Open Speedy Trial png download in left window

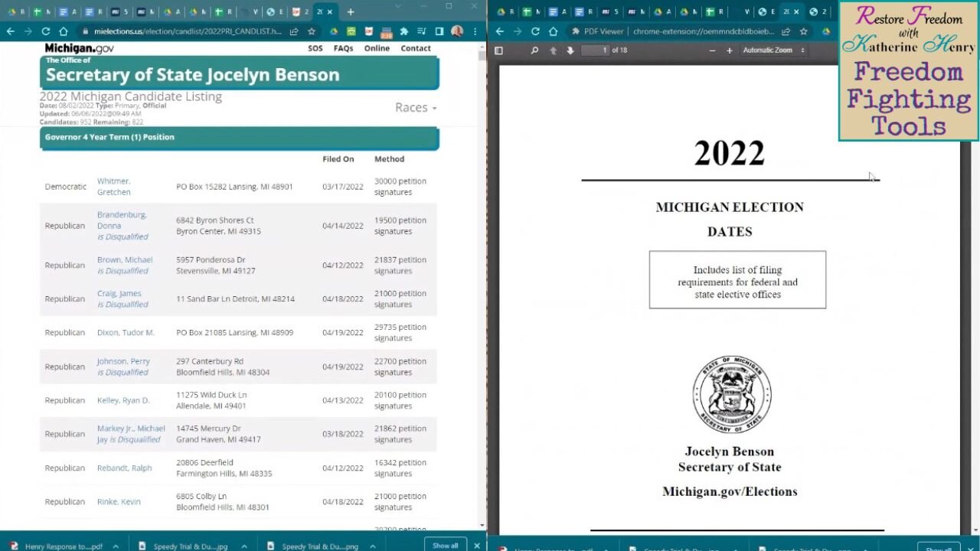tap(313, 546)
